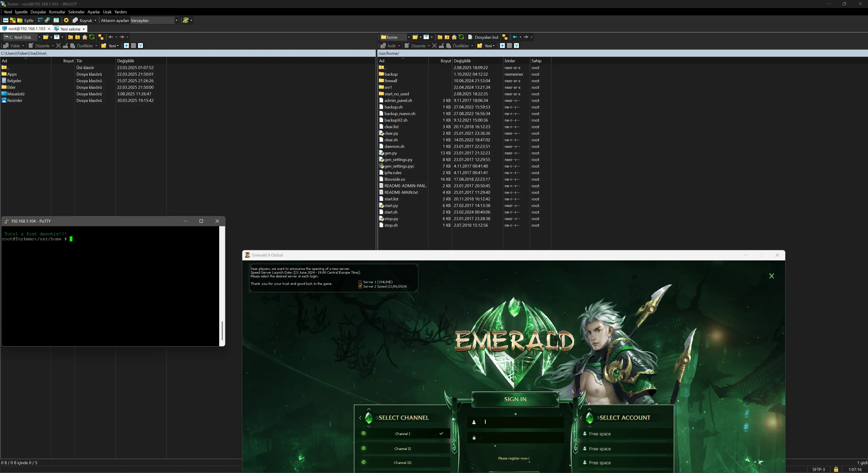
Task: Click the Eşitle button label
Action: tap(29, 20)
